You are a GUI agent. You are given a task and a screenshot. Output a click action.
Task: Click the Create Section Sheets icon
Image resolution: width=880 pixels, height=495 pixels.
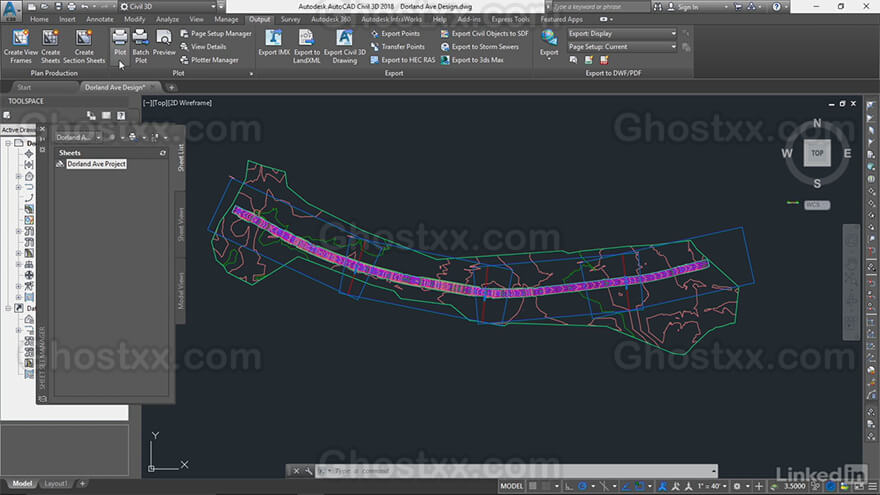pyautogui.click(x=84, y=38)
